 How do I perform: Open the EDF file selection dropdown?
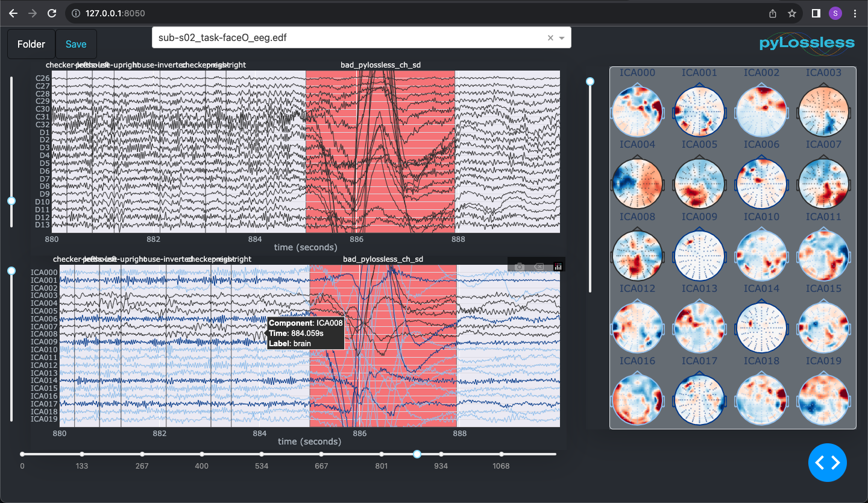(x=561, y=37)
